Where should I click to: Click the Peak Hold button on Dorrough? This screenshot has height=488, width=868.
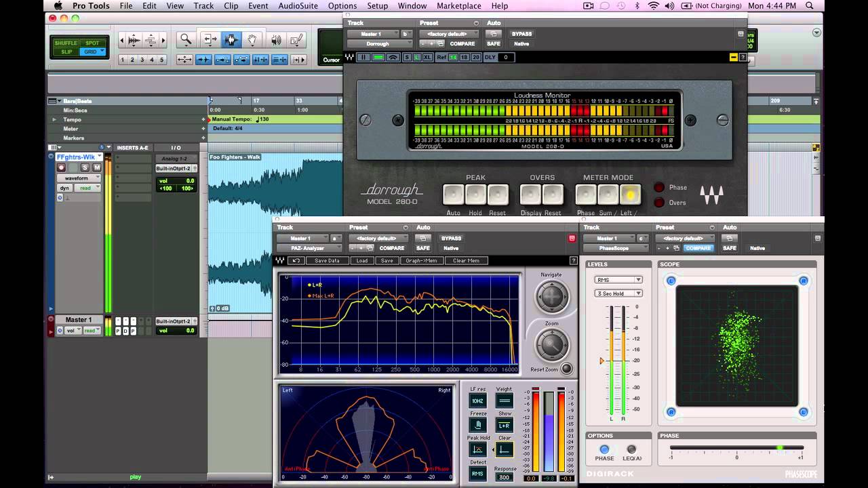click(475, 195)
